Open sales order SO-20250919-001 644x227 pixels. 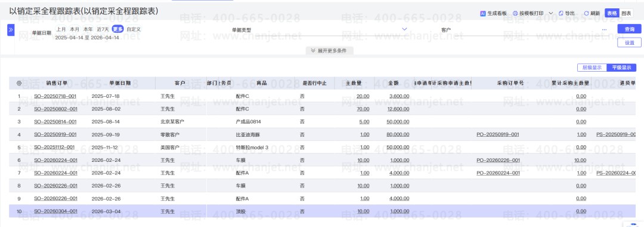55,134
